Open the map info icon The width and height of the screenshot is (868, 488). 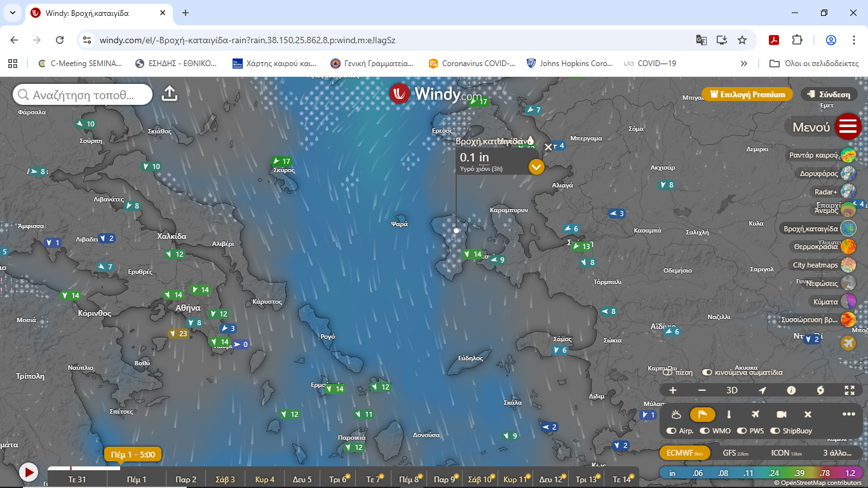tap(791, 390)
